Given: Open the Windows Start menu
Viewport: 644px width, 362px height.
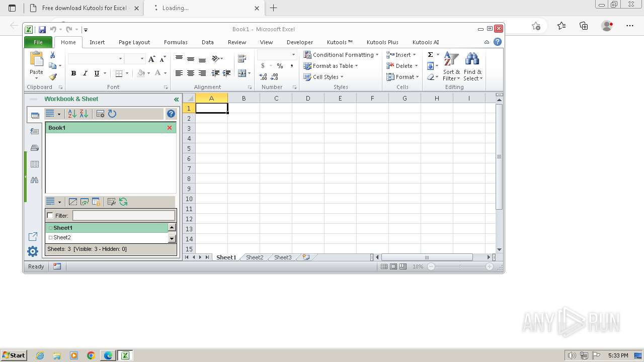Looking at the screenshot, I should (14, 355).
